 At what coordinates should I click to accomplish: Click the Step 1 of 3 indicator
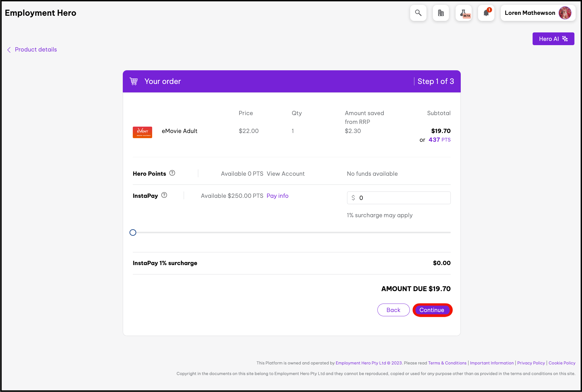436,81
